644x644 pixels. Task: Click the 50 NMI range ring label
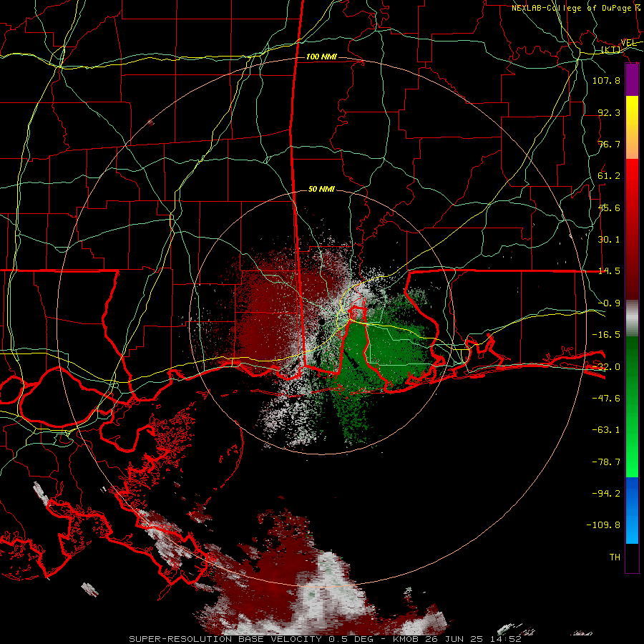point(321,190)
